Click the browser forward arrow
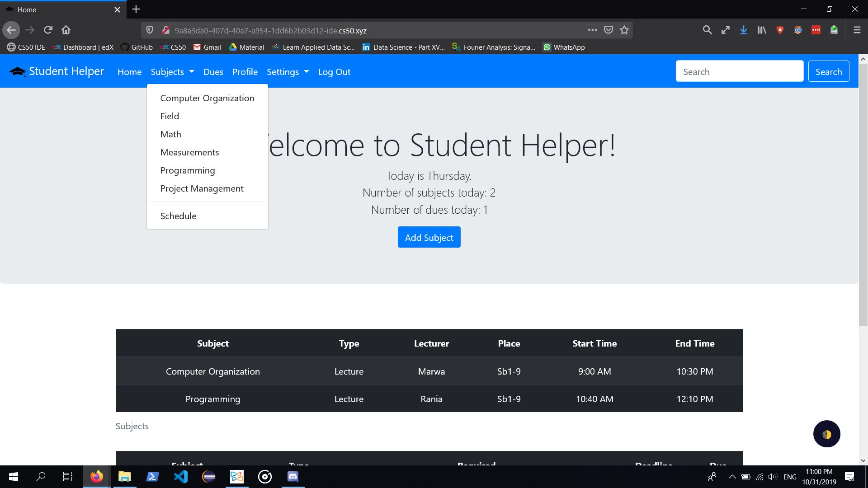868x488 pixels. point(30,30)
